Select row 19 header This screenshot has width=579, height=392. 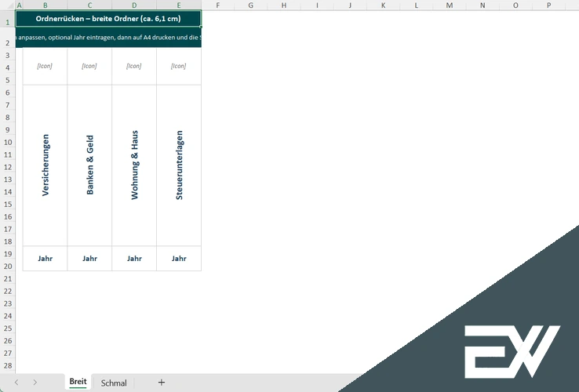(x=7, y=253)
